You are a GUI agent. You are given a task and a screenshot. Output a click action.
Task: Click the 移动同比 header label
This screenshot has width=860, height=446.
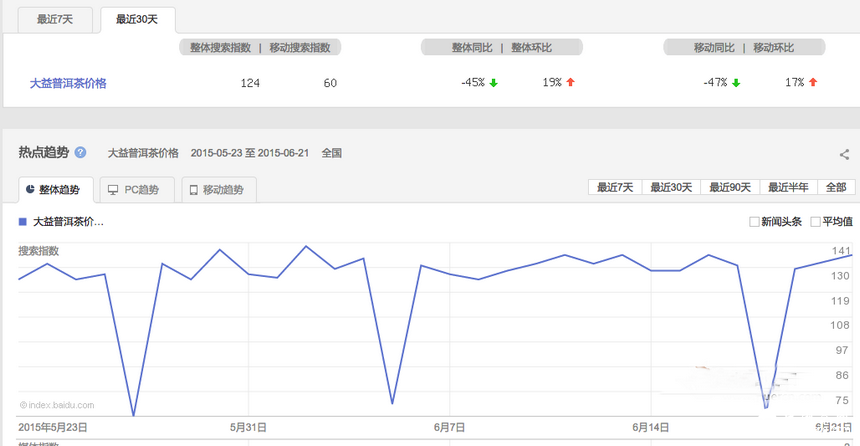click(x=714, y=48)
